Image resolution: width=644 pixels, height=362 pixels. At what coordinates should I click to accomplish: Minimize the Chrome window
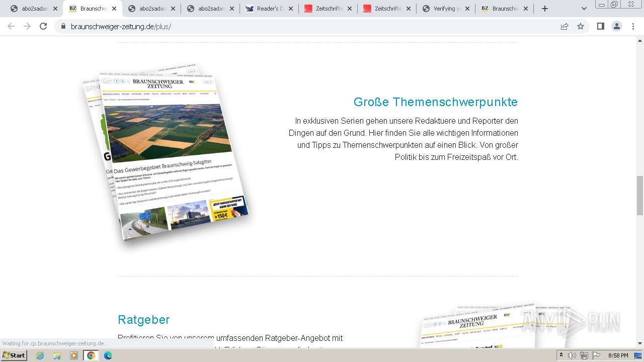coord(602,4)
